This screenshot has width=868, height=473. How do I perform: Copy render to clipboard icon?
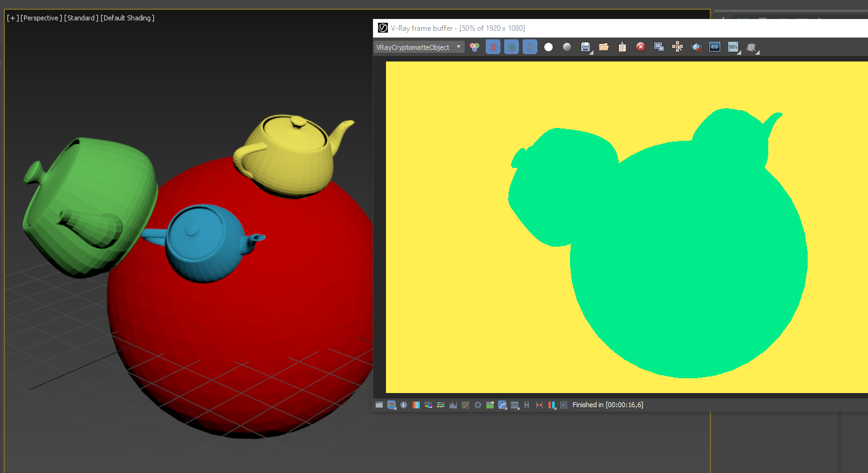[x=622, y=47]
